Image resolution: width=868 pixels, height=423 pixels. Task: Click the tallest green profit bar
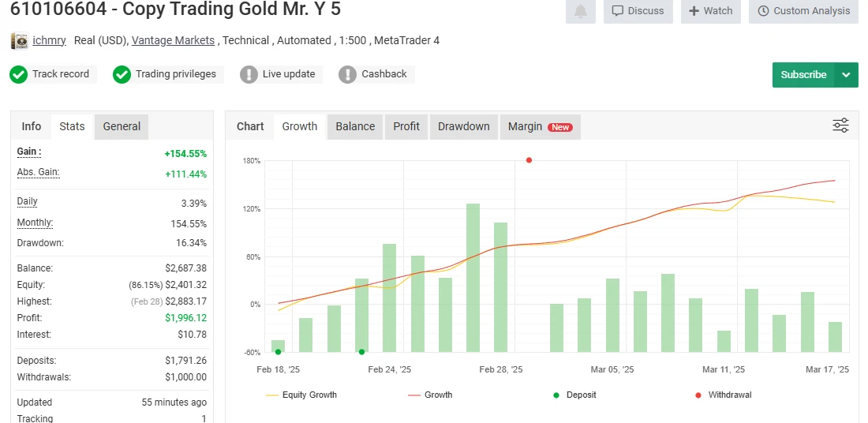[473, 277]
